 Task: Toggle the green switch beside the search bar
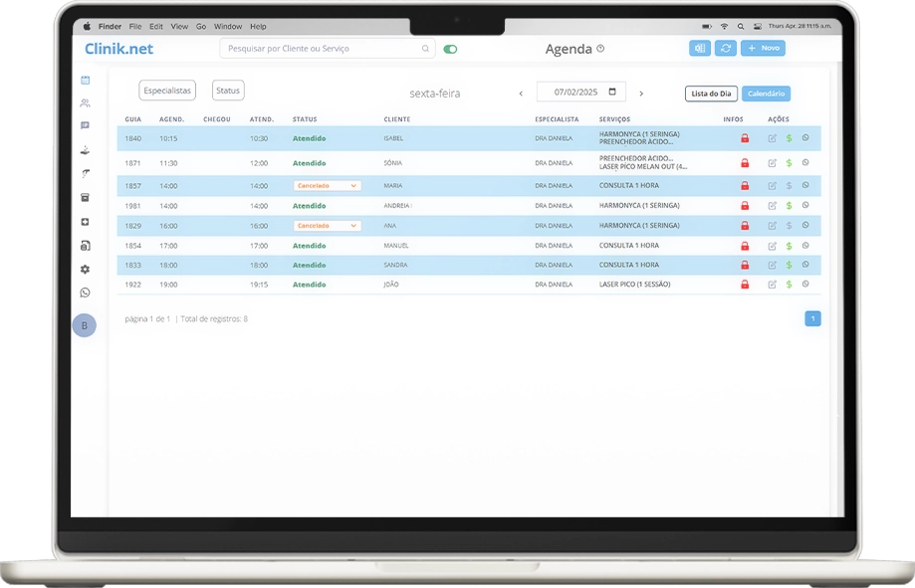[x=451, y=49]
